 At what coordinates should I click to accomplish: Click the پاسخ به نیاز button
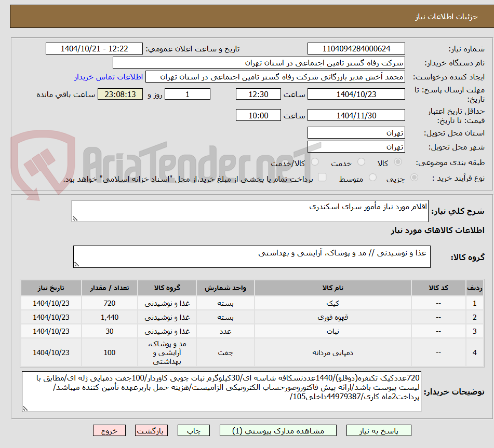[379, 430]
